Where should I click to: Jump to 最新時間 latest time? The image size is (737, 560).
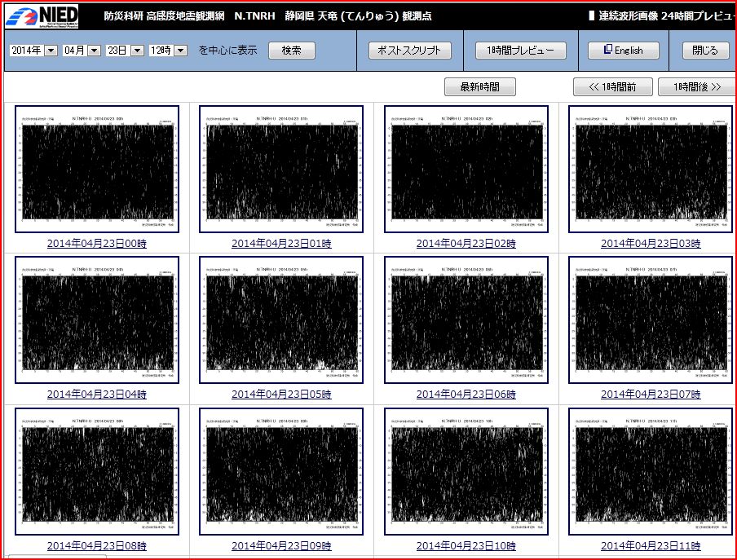tap(479, 87)
